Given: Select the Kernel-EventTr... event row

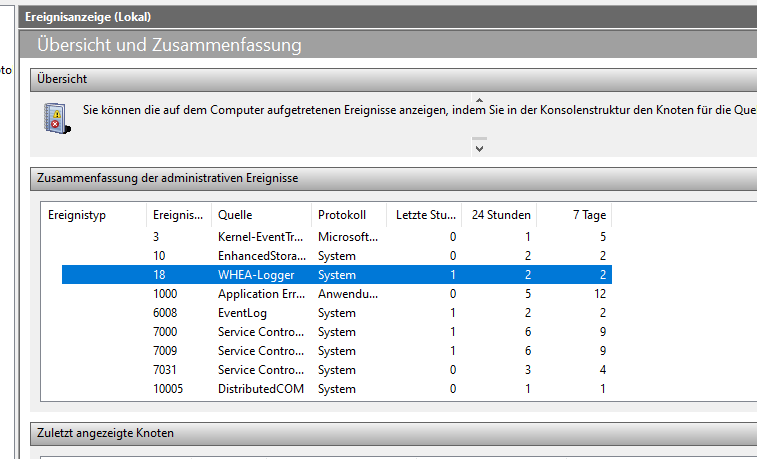Looking at the screenshot, I should [x=336, y=236].
